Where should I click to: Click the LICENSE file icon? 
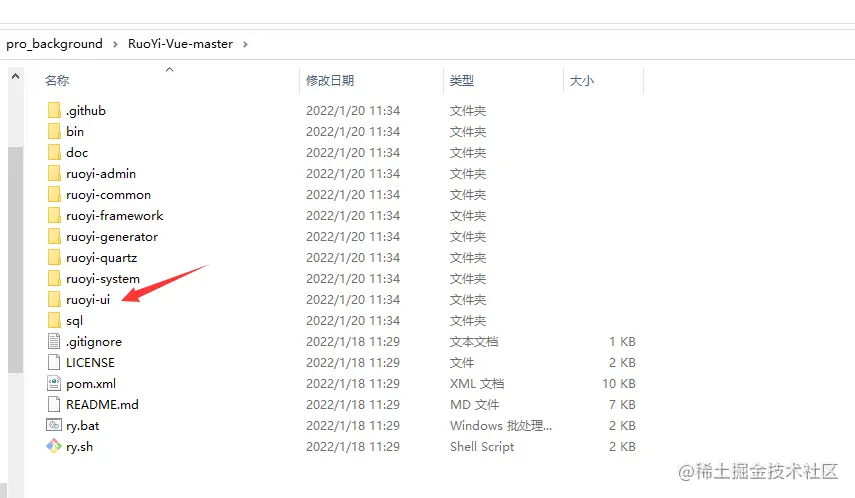click(54, 362)
